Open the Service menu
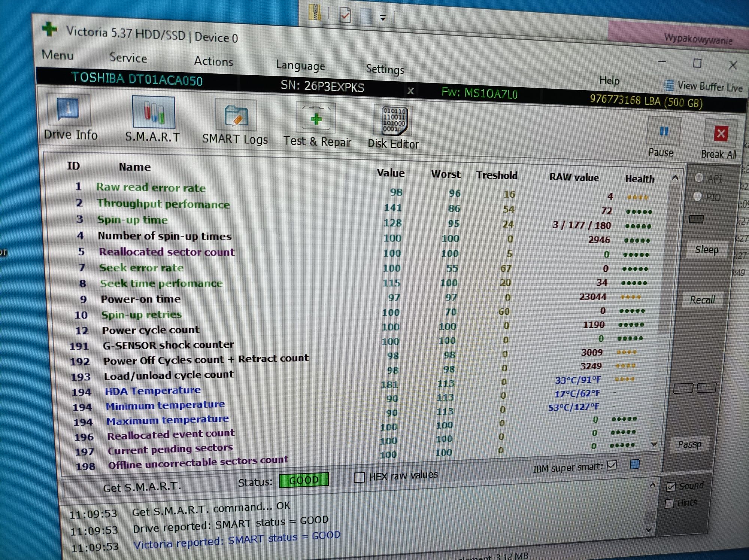The height and width of the screenshot is (560, 749). tap(128, 58)
